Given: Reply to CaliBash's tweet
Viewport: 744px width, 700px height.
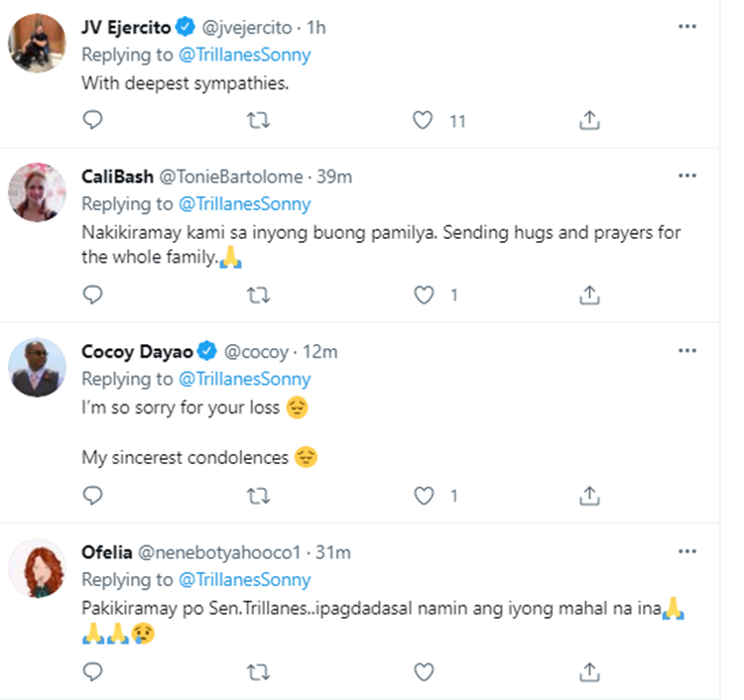Looking at the screenshot, I should (x=92, y=294).
